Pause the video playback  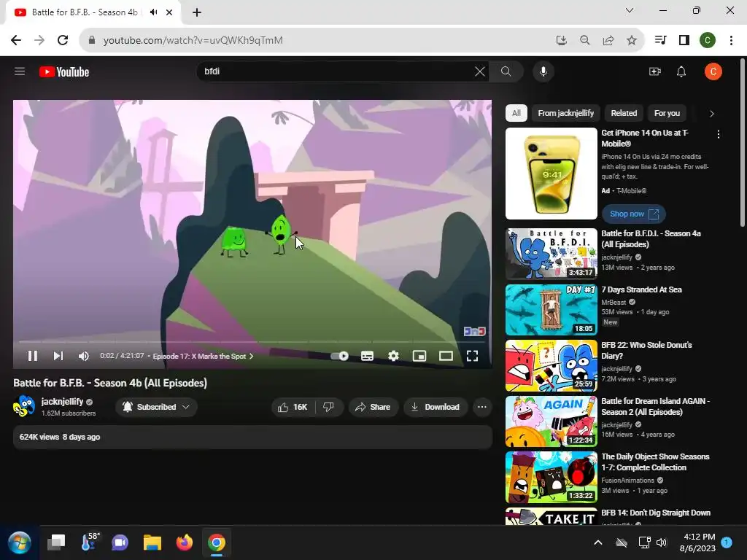click(32, 356)
